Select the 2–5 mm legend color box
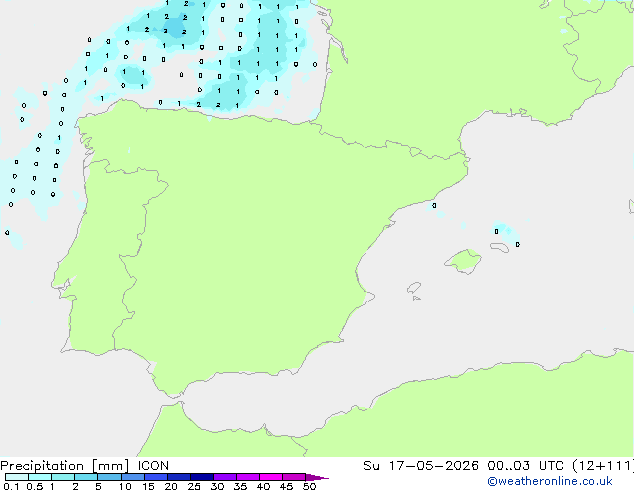 pyautogui.click(x=86, y=477)
